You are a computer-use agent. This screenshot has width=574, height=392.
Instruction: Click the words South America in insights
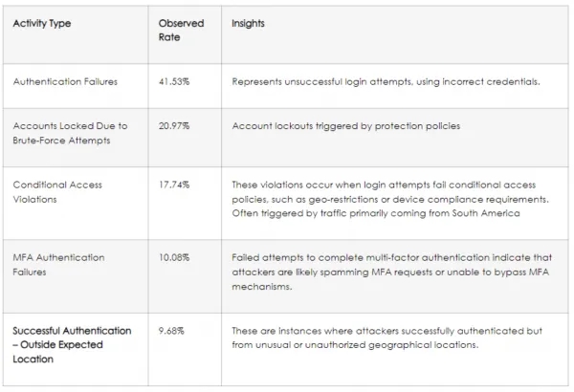click(489, 213)
